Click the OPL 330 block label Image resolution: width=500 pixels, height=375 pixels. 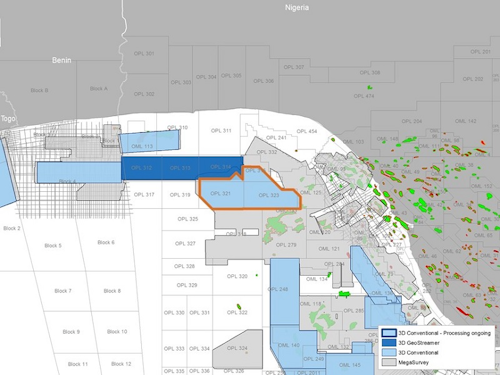point(174,313)
